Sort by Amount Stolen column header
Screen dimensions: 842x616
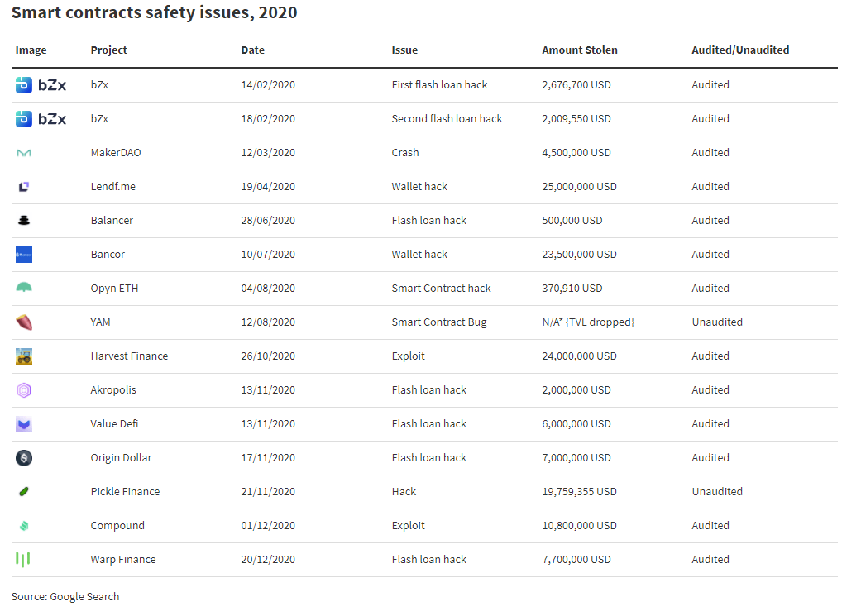(x=580, y=50)
